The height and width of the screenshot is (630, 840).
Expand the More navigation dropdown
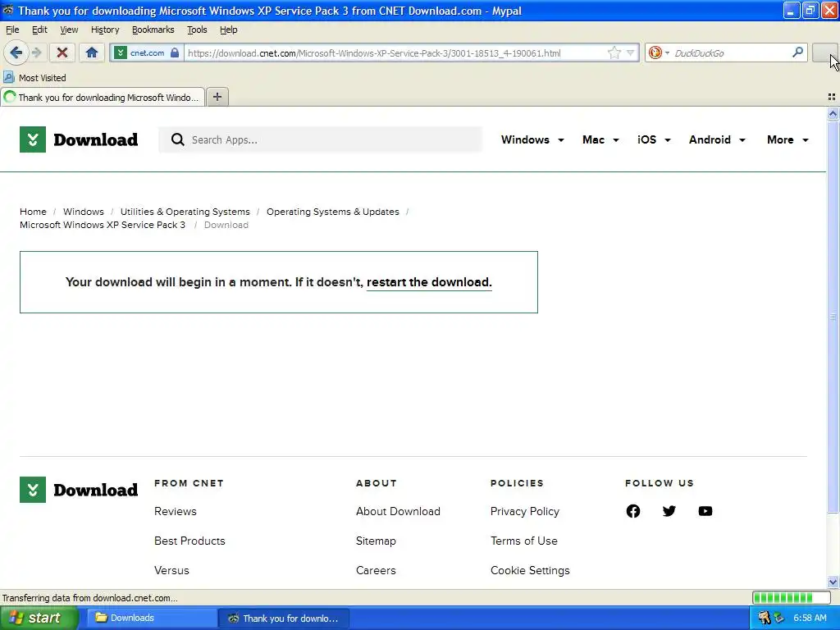[x=788, y=139]
